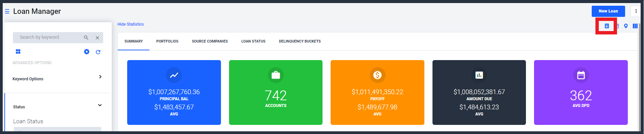Open the report chart icon in toolbar
The width and height of the screenshot is (644, 134).
607,26
